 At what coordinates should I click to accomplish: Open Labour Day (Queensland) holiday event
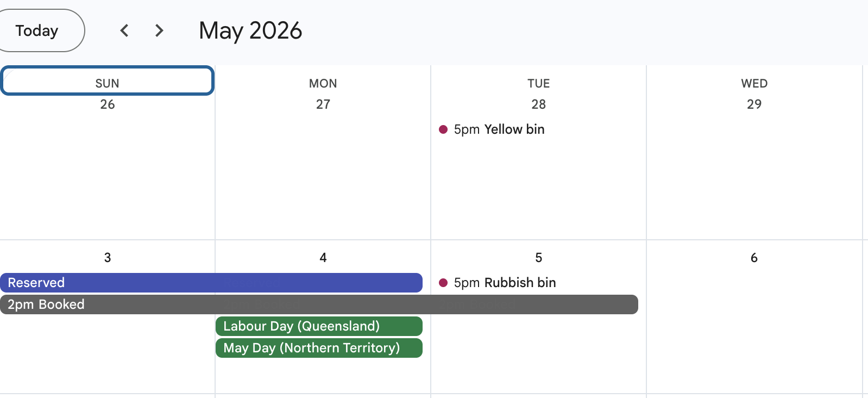click(319, 326)
